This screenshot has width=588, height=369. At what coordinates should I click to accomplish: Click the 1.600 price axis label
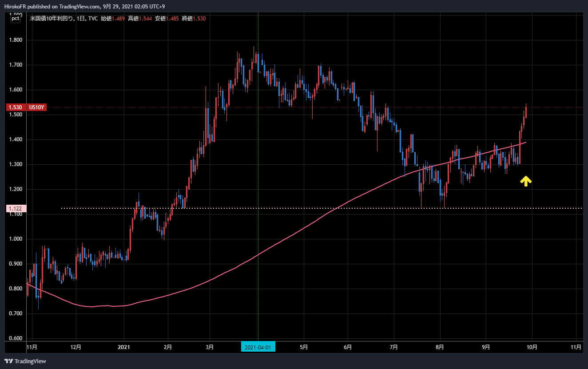pos(16,90)
